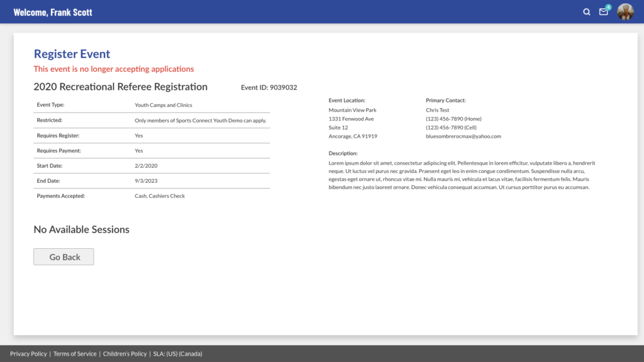644x362 pixels.
Task: Click the 2020 Recreational Referee Registration title
Action: point(120,87)
